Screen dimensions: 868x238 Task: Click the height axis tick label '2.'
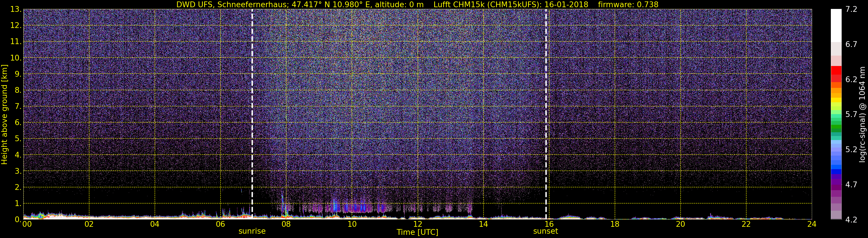click(x=18, y=188)
